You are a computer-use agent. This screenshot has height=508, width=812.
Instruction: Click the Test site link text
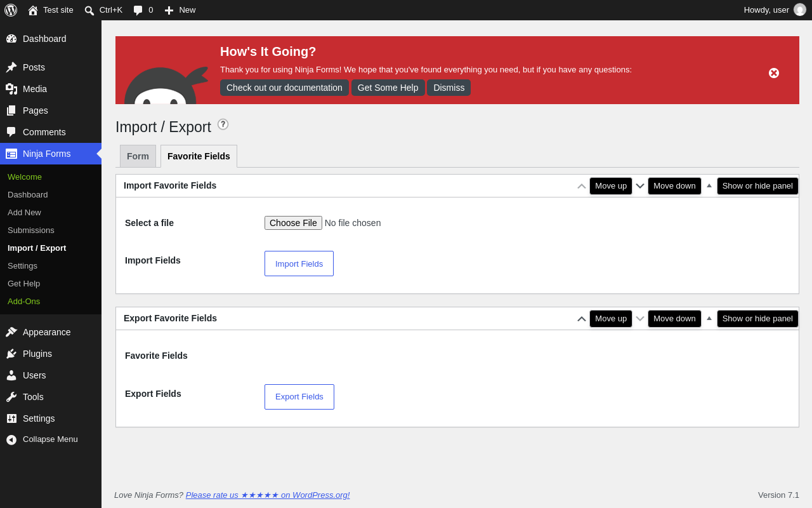58,10
